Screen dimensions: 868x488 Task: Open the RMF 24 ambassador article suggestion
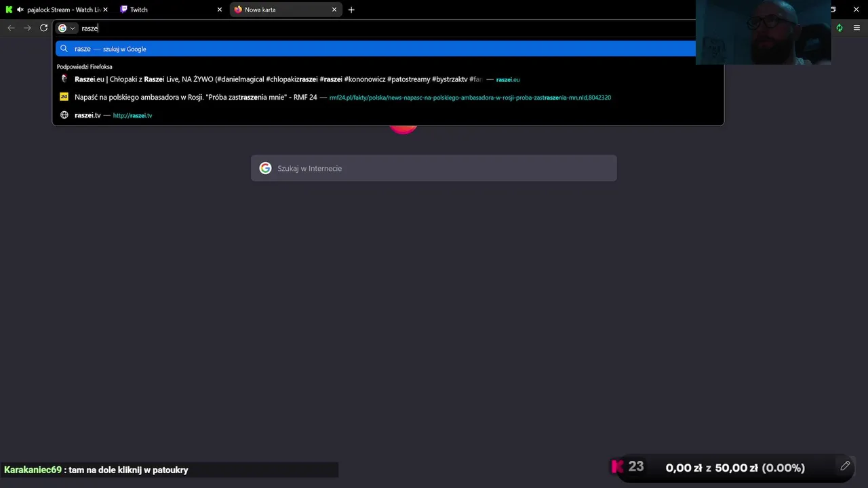tap(388, 97)
